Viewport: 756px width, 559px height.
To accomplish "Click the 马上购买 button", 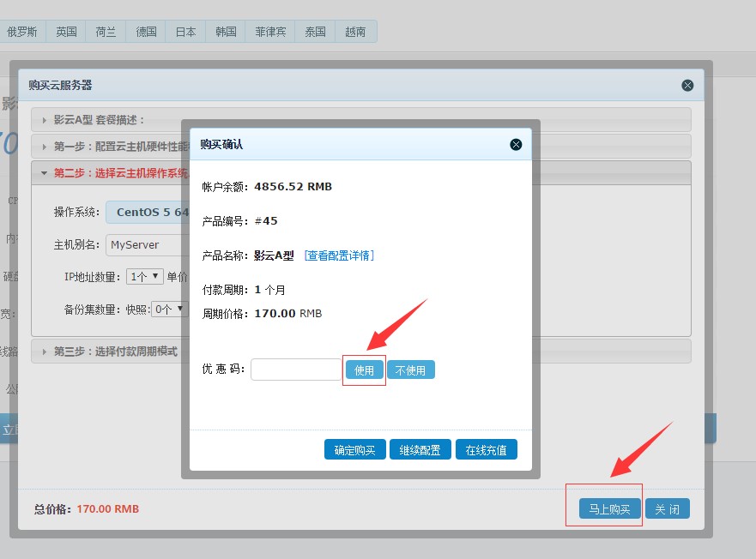I will (x=609, y=509).
